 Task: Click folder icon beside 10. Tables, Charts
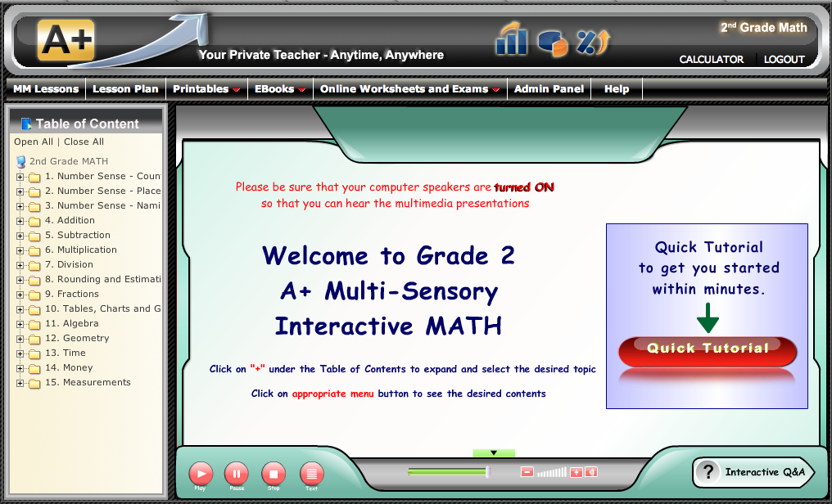tap(34, 309)
